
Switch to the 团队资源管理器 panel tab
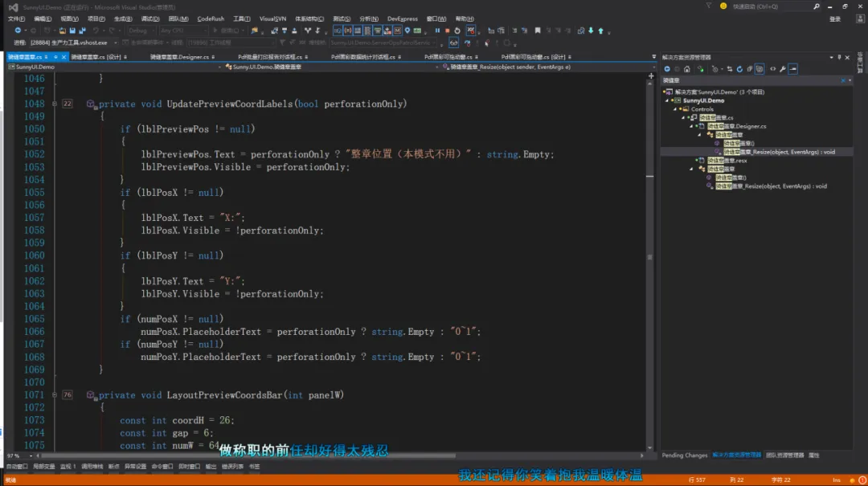784,455
